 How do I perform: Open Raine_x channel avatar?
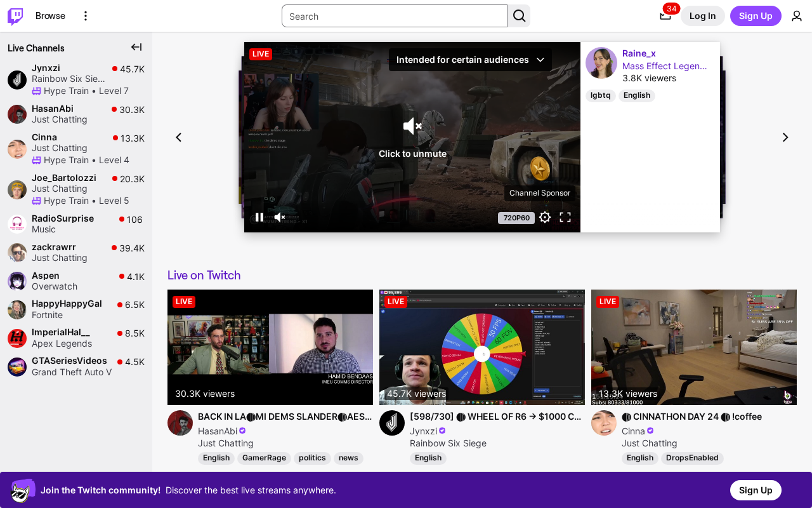tap(601, 63)
